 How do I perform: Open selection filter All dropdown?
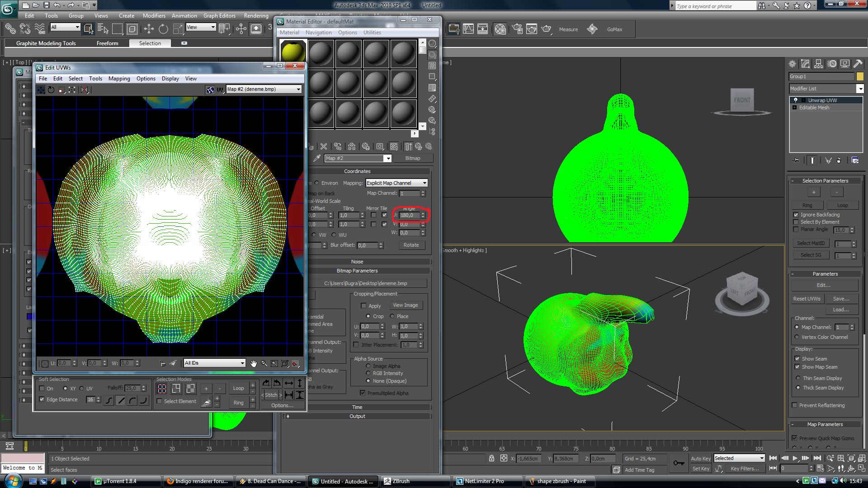65,27
